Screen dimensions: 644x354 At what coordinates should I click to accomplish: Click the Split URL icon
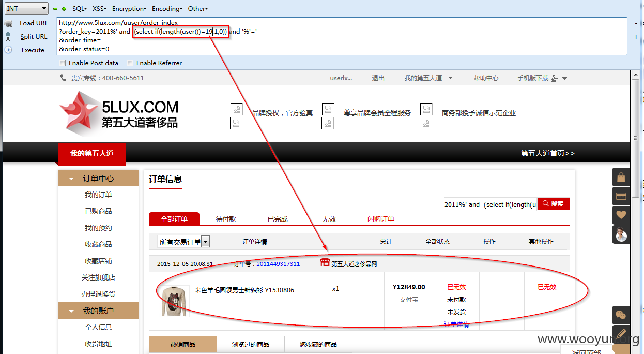pos(8,37)
